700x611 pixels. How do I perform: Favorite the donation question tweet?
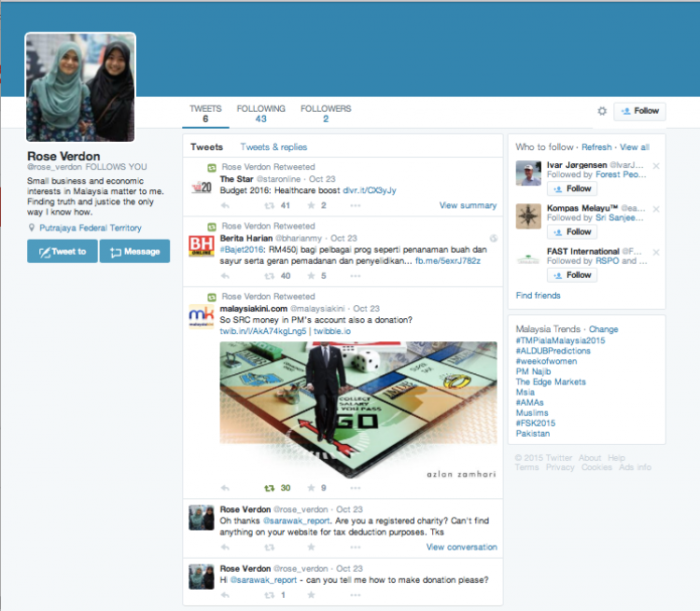point(311,594)
